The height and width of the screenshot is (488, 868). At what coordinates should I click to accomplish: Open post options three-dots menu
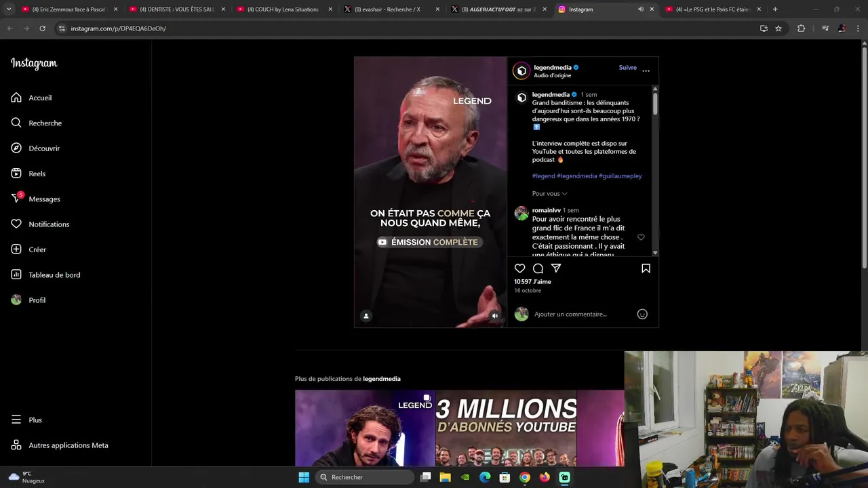tap(646, 70)
